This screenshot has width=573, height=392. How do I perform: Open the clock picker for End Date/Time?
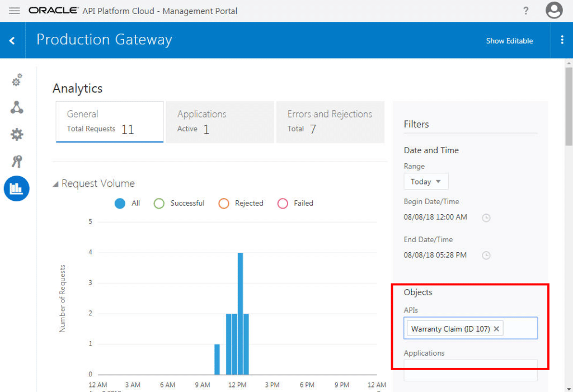coord(486,256)
